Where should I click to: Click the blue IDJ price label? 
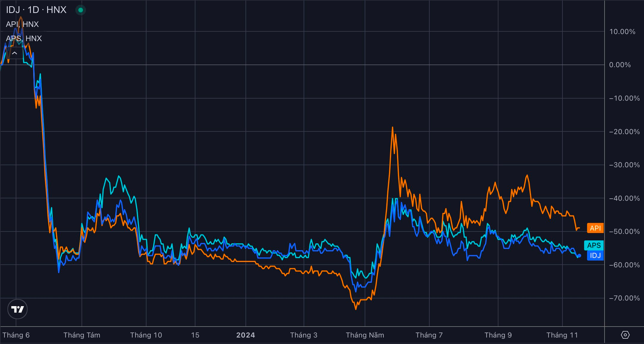595,256
